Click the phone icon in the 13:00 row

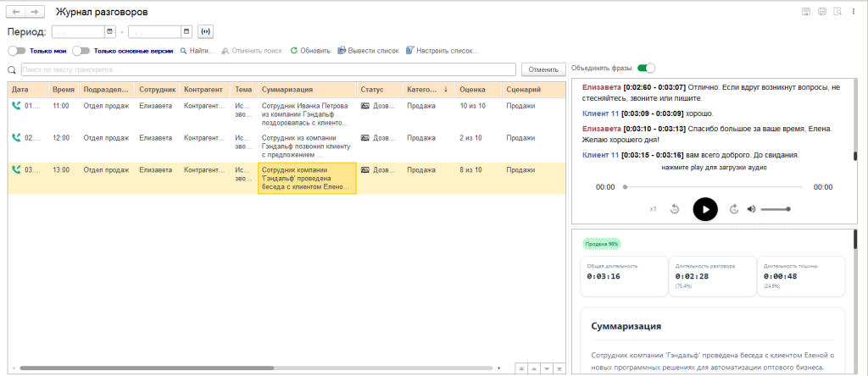[17, 169]
